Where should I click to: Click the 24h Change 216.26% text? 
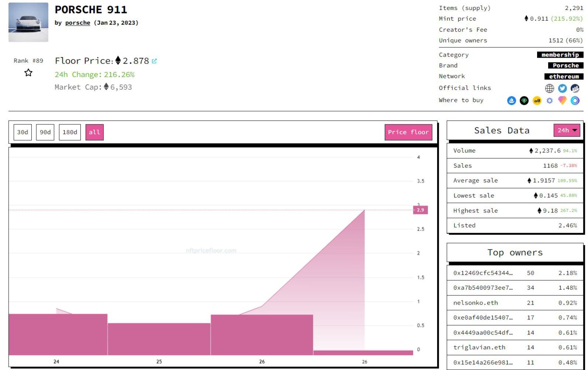pyautogui.click(x=95, y=75)
